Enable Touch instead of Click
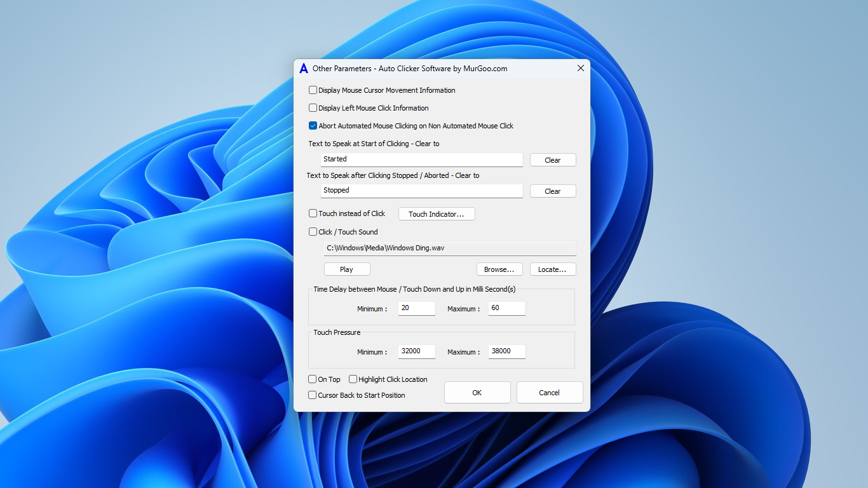868x488 pixels. (x=313, y=213)
